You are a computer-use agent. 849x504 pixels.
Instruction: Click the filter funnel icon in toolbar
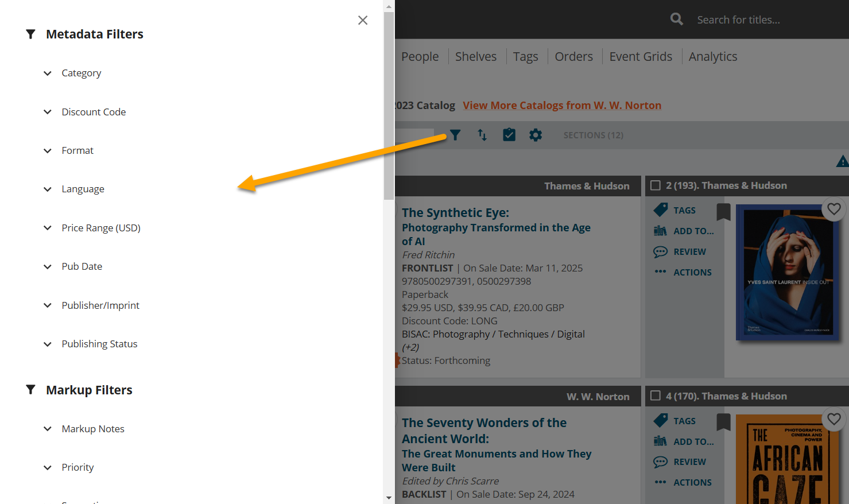point(455,135)
